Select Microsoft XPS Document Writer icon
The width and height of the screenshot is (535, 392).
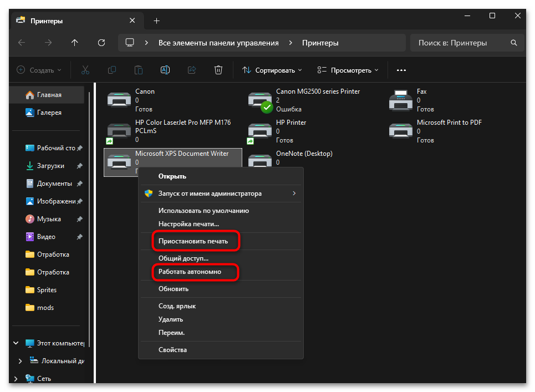coord(119,162)
